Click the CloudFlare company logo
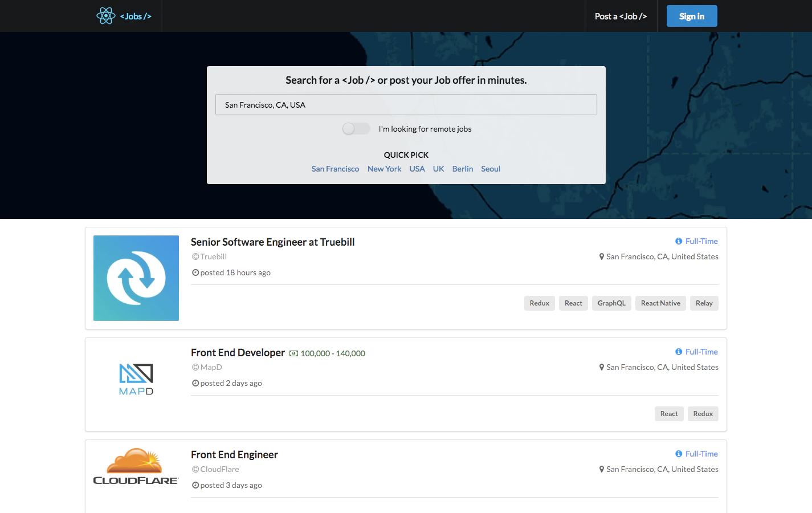Image resolution: width=812 pixels, height=513 pixels. [x=136, y=466]
